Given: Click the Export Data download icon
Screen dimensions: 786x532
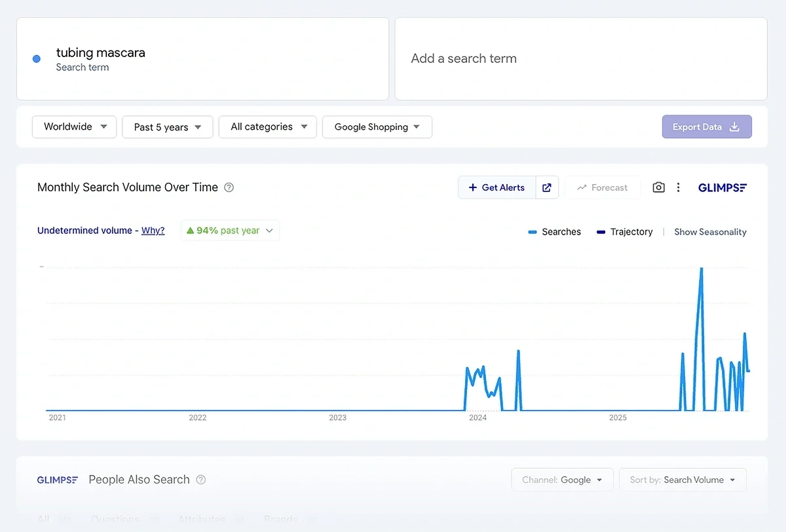Looking at the screenshot, I should (x=736, y=126).
